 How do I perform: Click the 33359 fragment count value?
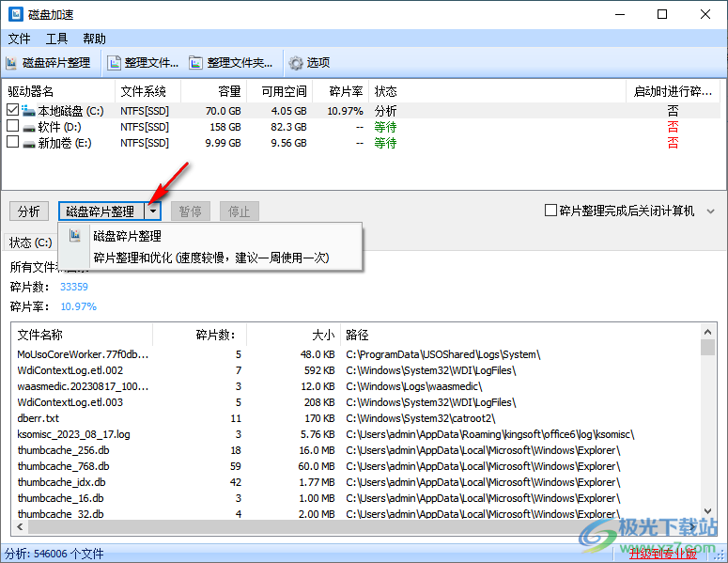tap(74, 287)
